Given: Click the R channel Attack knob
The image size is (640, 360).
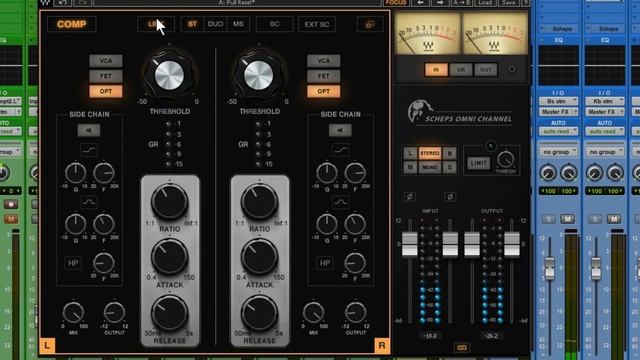Looking at the screenshot, I should click(x=259, y=257).
